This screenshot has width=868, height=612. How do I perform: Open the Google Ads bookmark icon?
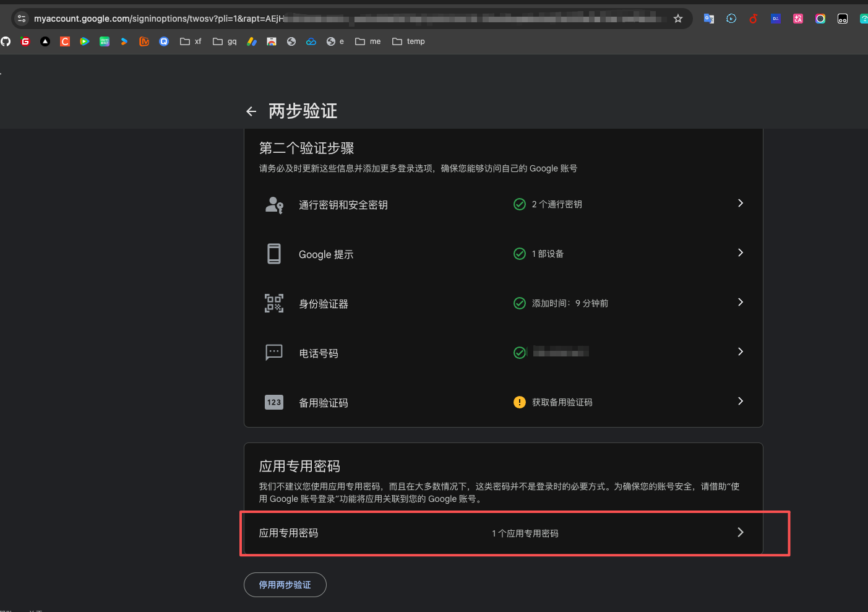tap(252, 41)
